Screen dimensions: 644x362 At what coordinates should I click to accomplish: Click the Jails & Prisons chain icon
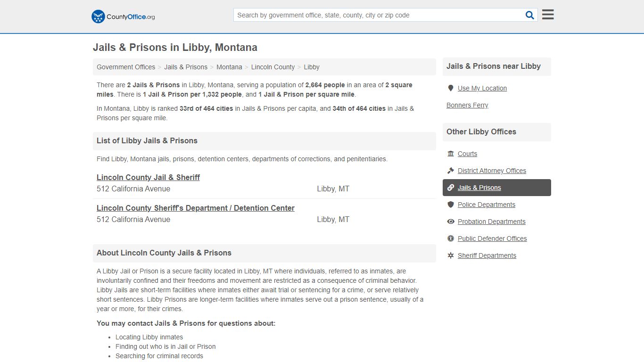coord(451,188)
